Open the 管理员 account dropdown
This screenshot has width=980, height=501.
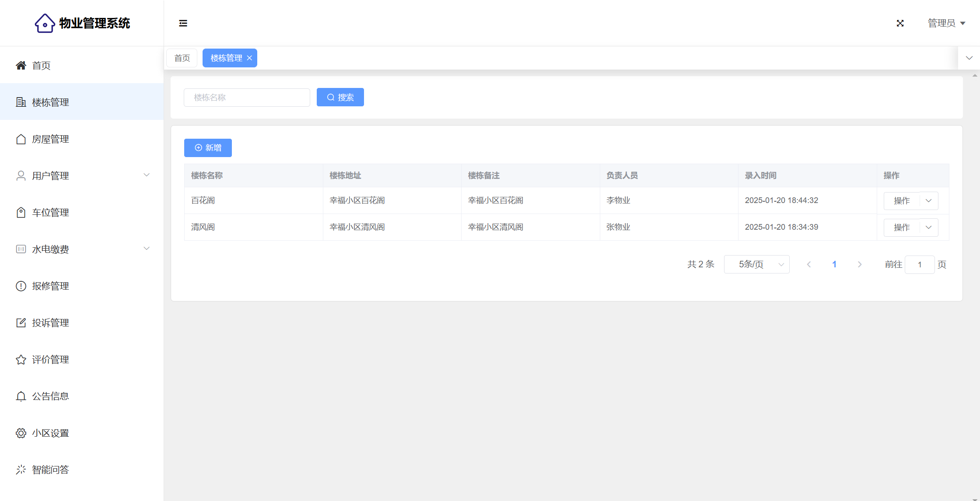click(946, 23)
